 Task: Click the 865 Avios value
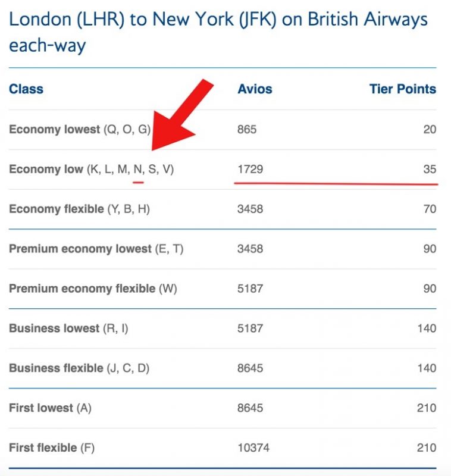pos(247,129)
